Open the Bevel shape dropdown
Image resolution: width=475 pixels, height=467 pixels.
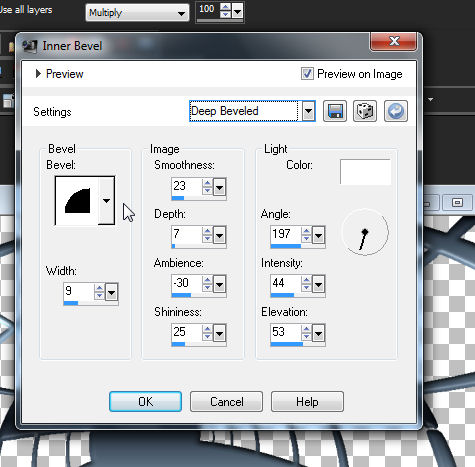click(x=106, y=201)
